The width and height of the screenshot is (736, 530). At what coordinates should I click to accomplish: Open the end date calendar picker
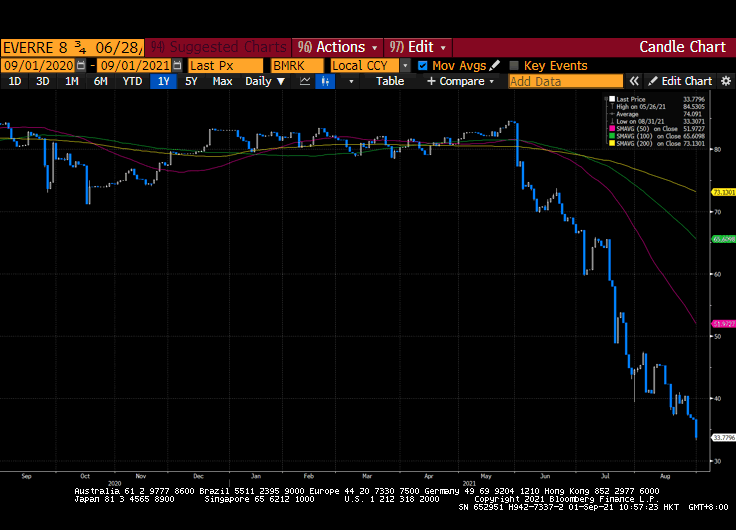(x=177, y=65)
